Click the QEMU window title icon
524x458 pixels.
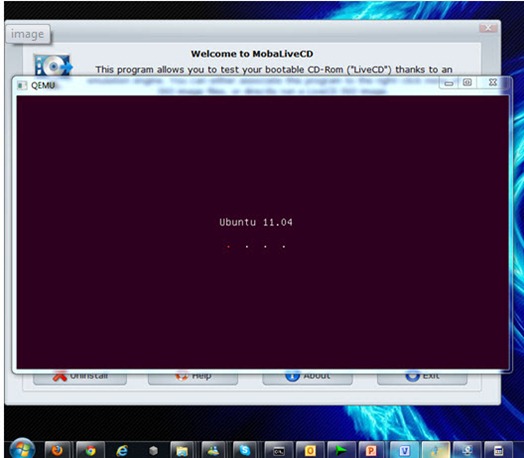point(22,86)
